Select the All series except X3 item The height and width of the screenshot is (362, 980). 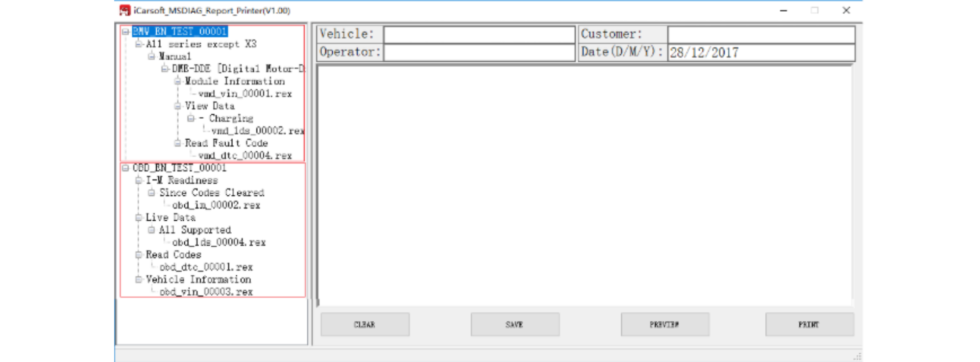201,44
